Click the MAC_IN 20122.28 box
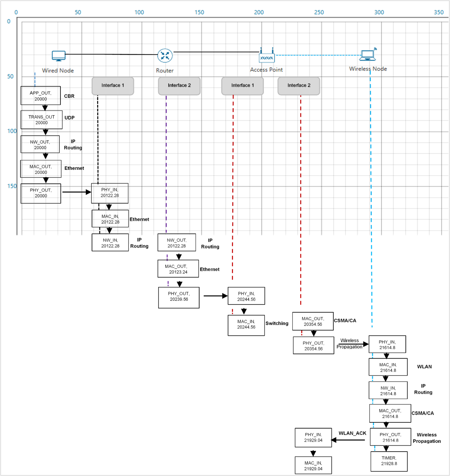The image size is (450, 476). [110, 219]
